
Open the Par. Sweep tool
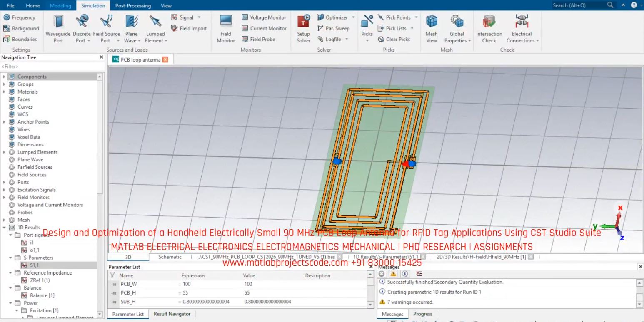(x=333, y=28)
